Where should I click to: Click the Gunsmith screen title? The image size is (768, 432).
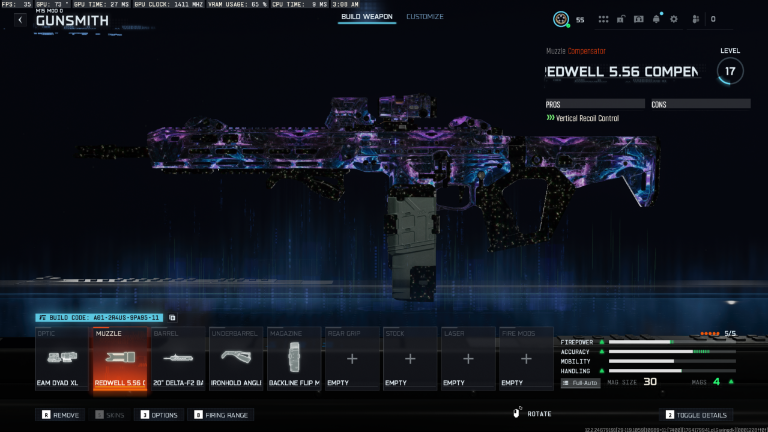point(72,21)
